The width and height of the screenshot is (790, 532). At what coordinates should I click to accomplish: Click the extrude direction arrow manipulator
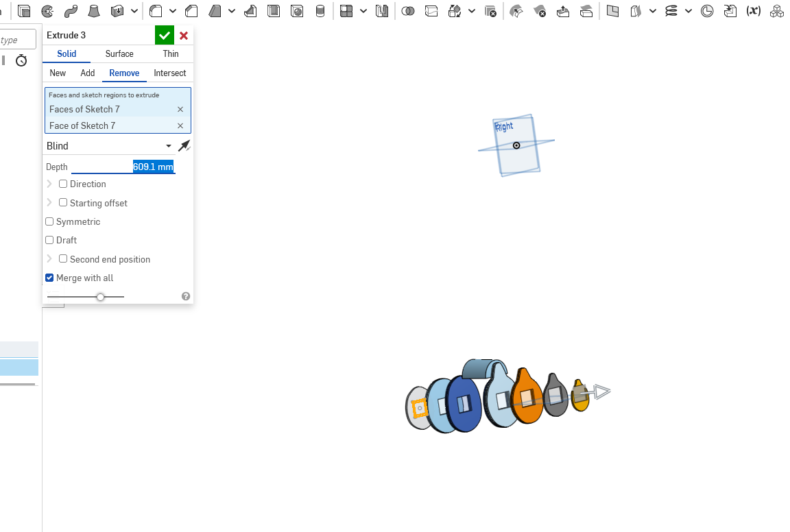coord(601,391)
